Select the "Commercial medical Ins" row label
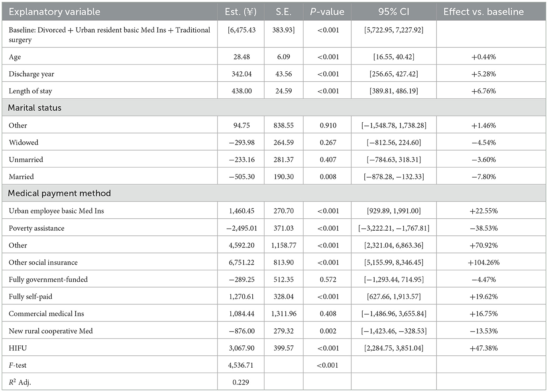Viewport: 548px width, 392px height. pyautogui.click(x=46, y=314)
